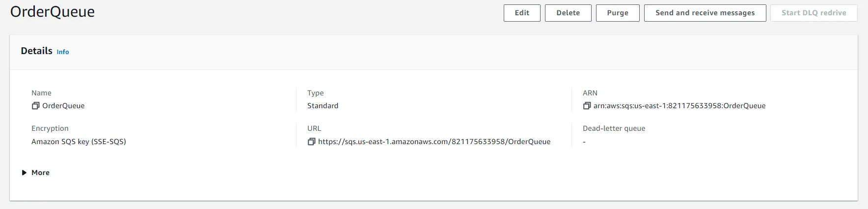Click the Amazon SQS key encryption value

tap(79, 142)
